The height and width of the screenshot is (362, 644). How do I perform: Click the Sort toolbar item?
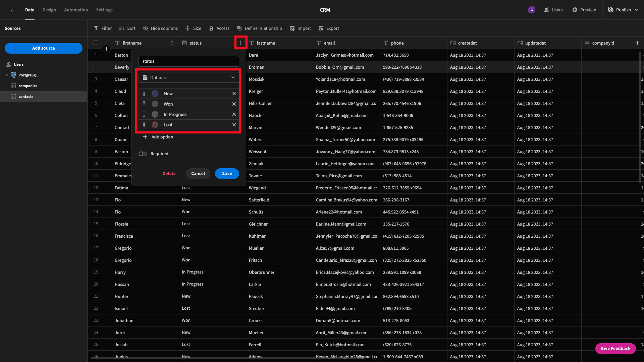pos(127,28)
